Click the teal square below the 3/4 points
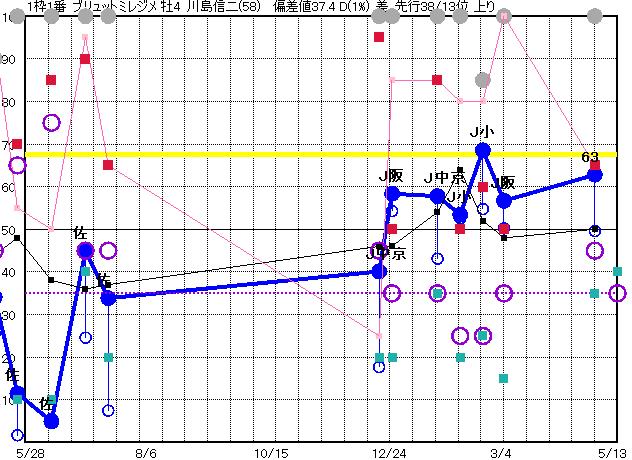Viewport: 632px width, 460px height. 504,379
